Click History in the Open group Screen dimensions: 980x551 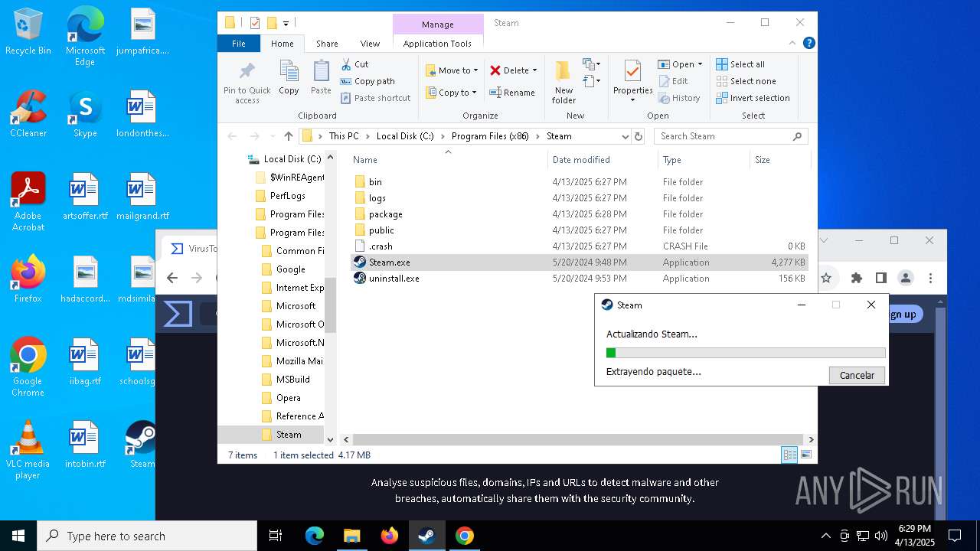pyautogui.click(x=679, y=98)
